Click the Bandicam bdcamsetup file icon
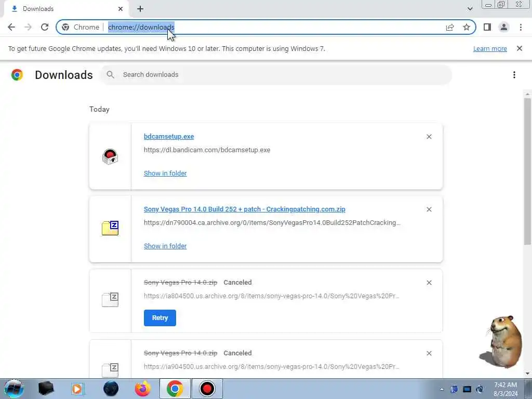This screenshot has width=532, height=399. coord(110,157)
